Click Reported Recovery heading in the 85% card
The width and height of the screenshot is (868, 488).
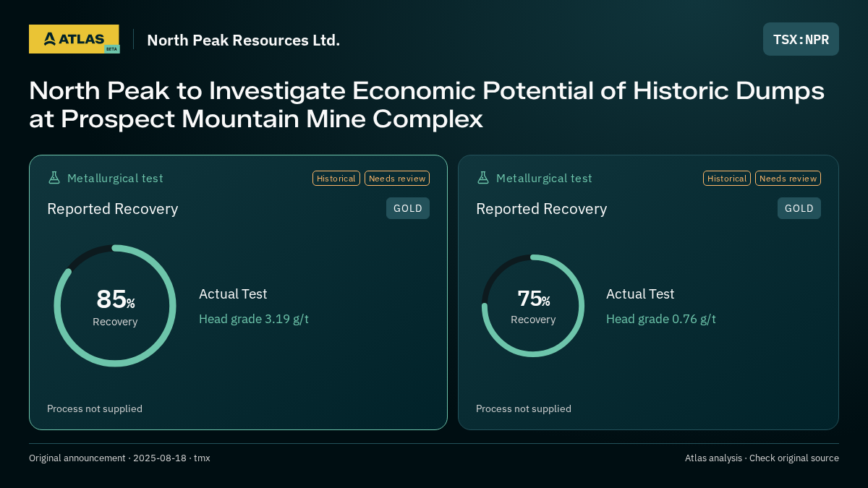[112, 209]
